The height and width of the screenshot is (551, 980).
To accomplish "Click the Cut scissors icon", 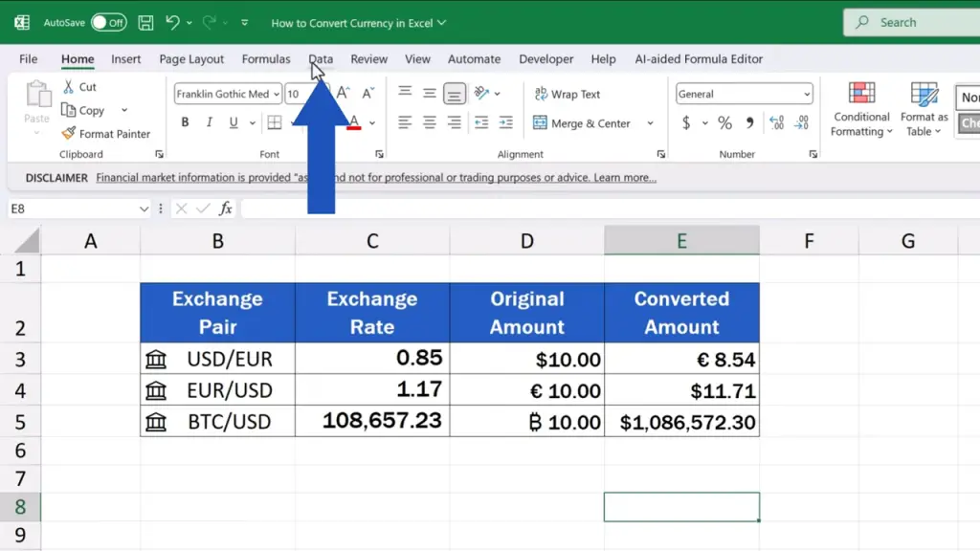I will pos(69,86).
